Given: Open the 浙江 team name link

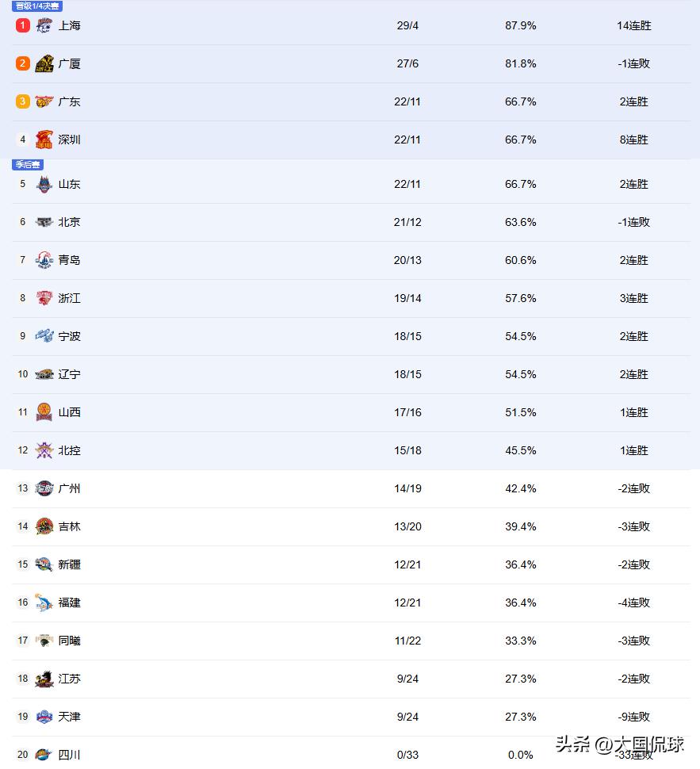Looking at the screenshot, I should (69, 298).
